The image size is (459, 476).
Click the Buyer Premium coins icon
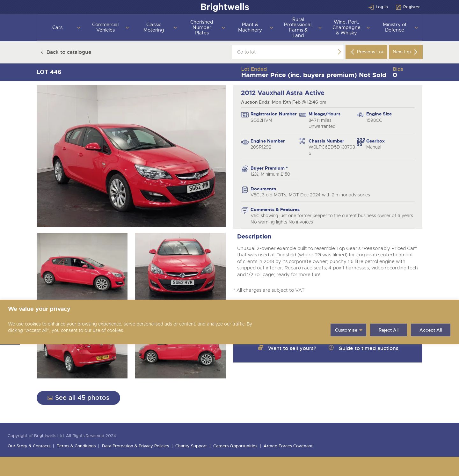coord(245,169)
